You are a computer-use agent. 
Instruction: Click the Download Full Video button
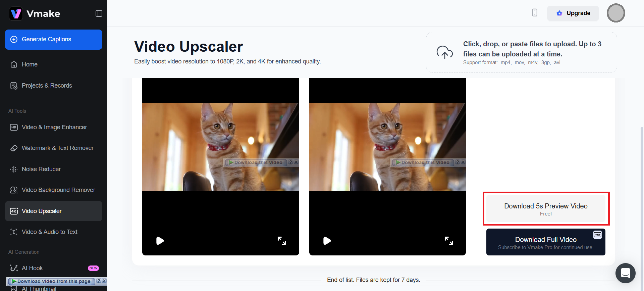point(546,242)
